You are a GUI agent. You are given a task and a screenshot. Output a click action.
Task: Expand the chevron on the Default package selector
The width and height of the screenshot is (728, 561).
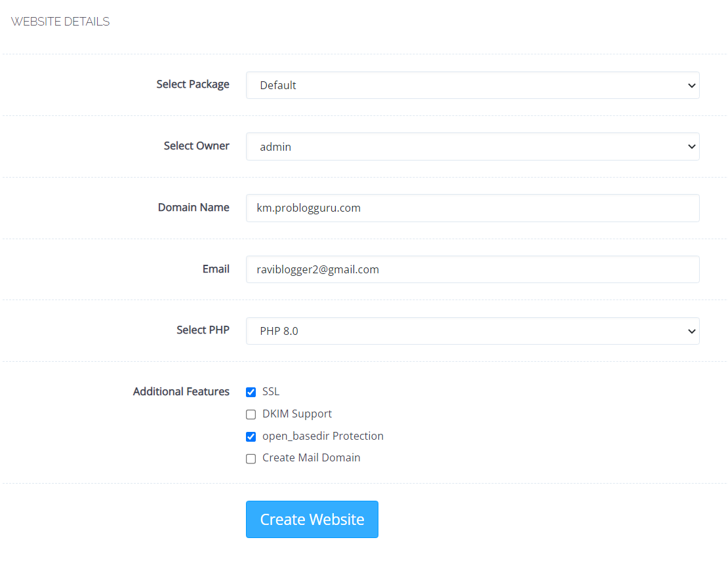tap(691, 85)
